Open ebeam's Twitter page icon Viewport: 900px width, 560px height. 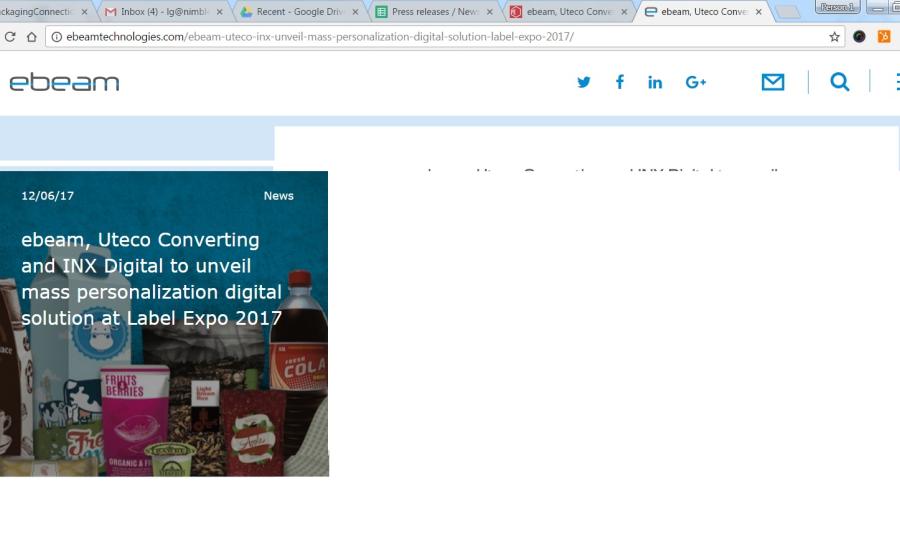click(584, 82)
